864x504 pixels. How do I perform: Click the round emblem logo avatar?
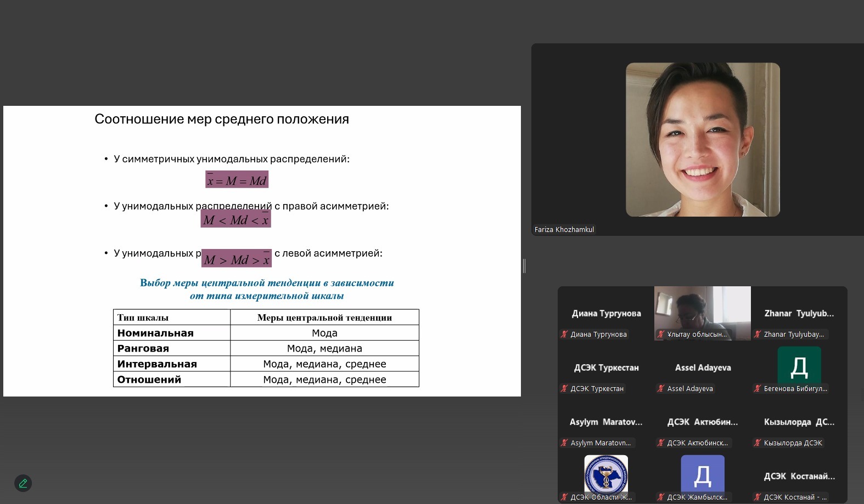(x=605, y=474)
